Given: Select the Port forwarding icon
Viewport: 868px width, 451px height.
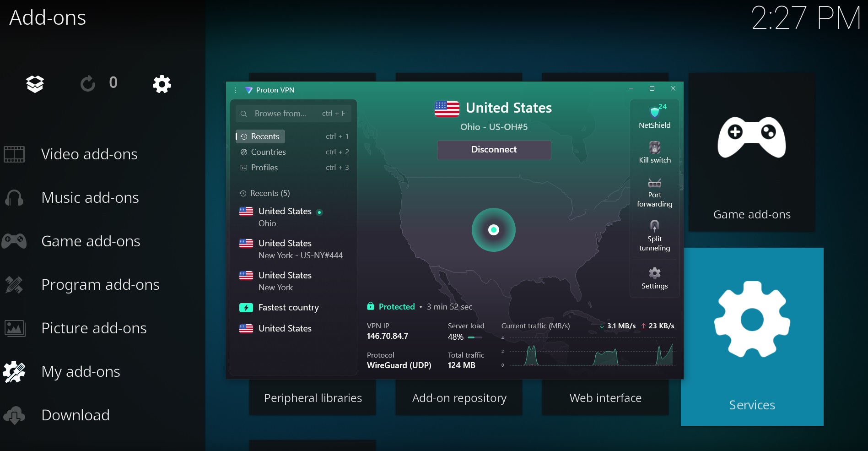Looking at the screenshot, I should pyautogui.click(x=654, y=185).
